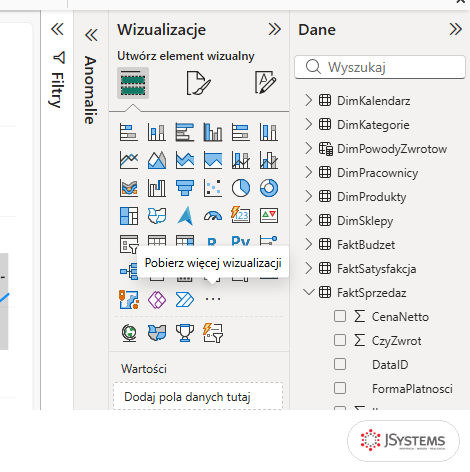Check the FormaPlatnosci field
Screen dimensions: 470x472
[x=340, y=388]
